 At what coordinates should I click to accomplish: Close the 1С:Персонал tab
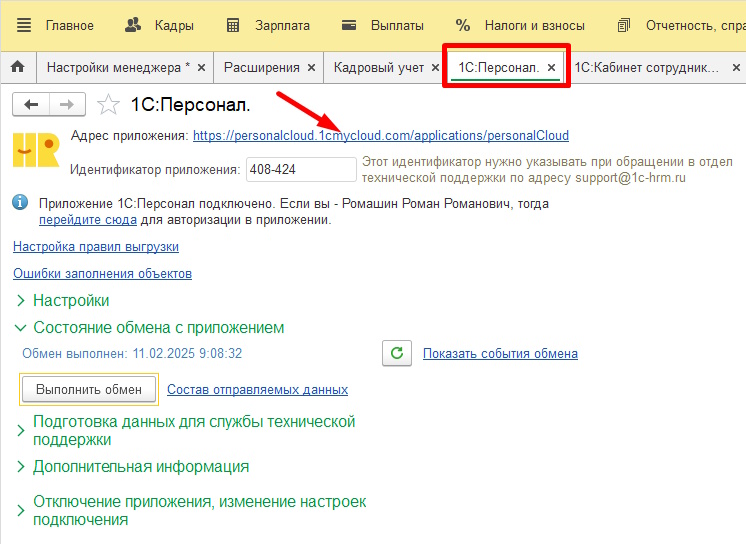tap(551, 68)
